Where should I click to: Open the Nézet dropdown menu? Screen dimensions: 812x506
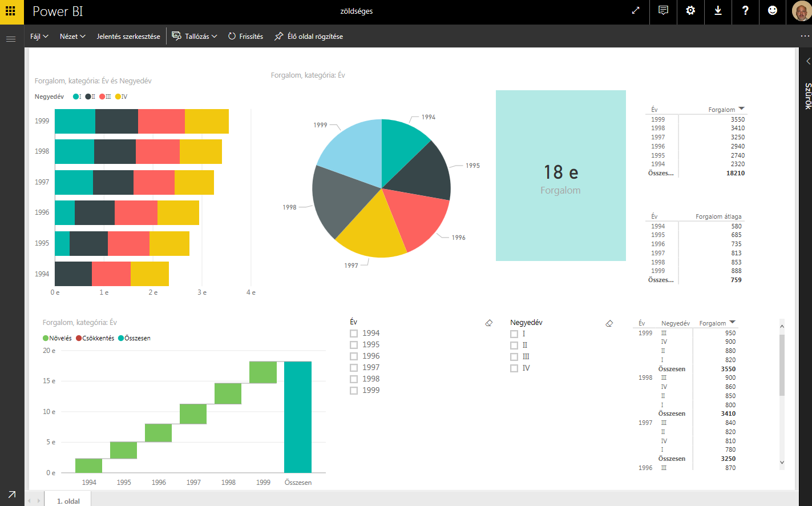pos(72,36)
